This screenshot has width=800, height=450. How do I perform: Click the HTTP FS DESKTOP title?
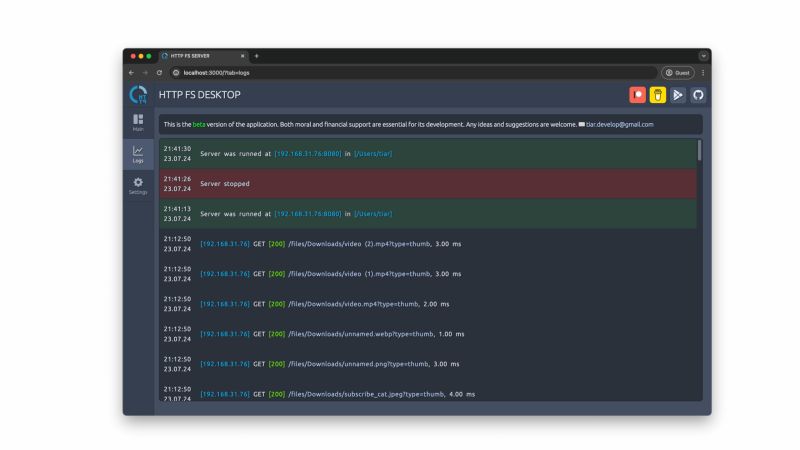[x=199, y=95]
